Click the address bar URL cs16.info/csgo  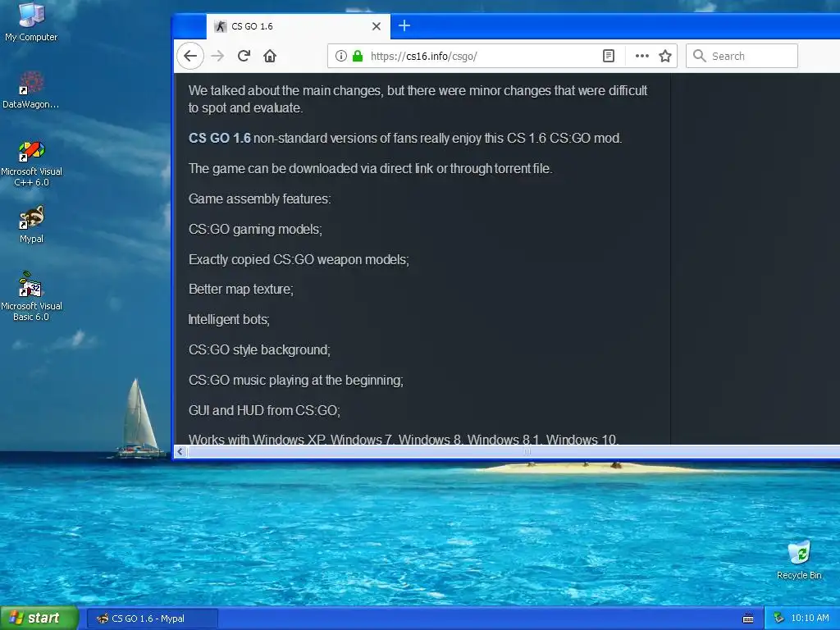tap(423, 57)
